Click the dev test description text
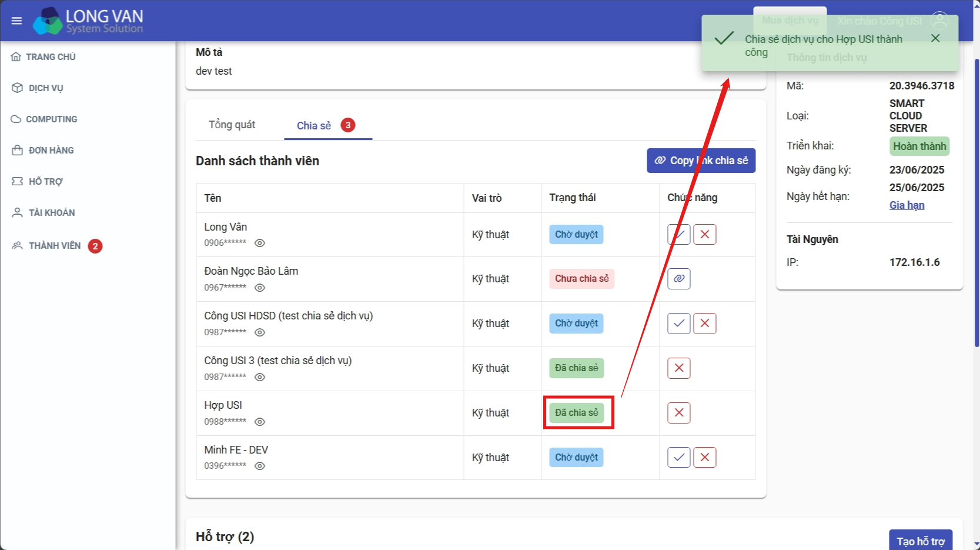This screenshot has height=550, width=980. (x=213, y=71)
